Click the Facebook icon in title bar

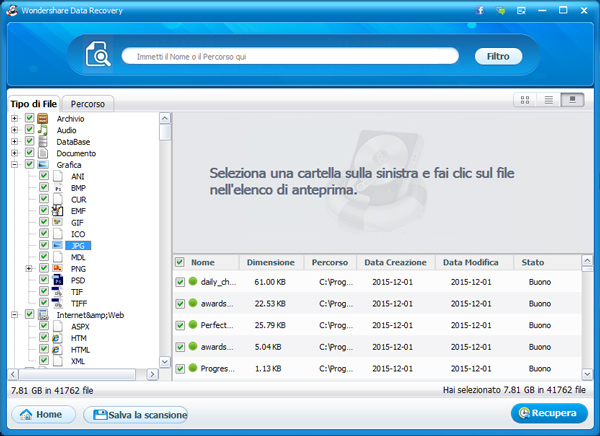479,10
